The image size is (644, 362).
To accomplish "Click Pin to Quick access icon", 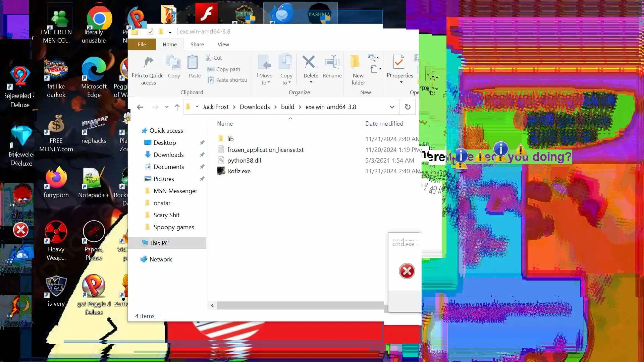I will click(148, 62).
